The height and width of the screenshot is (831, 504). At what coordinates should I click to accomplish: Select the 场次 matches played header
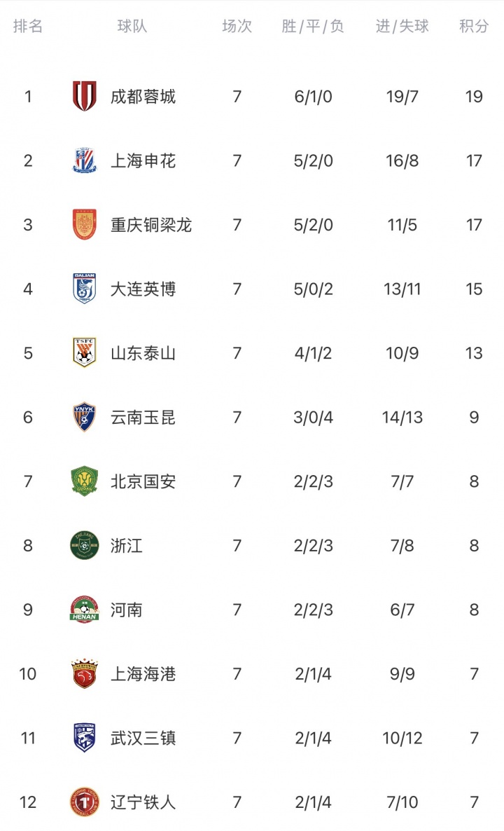click(237, 27)
